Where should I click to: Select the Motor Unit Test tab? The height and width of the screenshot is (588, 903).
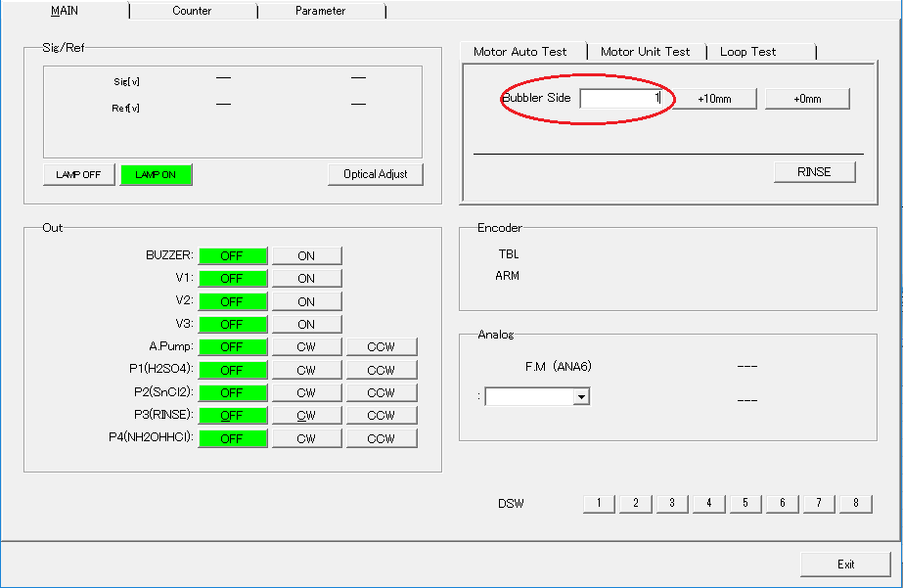tap(646, 52)
